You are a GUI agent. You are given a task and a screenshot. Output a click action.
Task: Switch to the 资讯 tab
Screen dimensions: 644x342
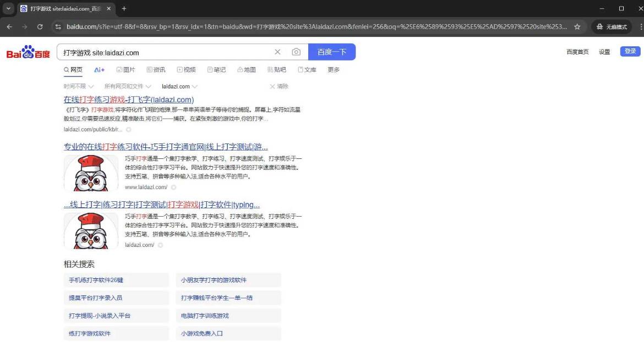[x=156, y=70]
